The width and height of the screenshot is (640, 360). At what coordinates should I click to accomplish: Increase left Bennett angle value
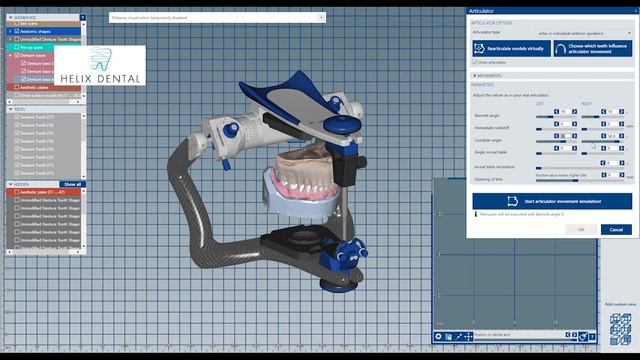point(574,111)
